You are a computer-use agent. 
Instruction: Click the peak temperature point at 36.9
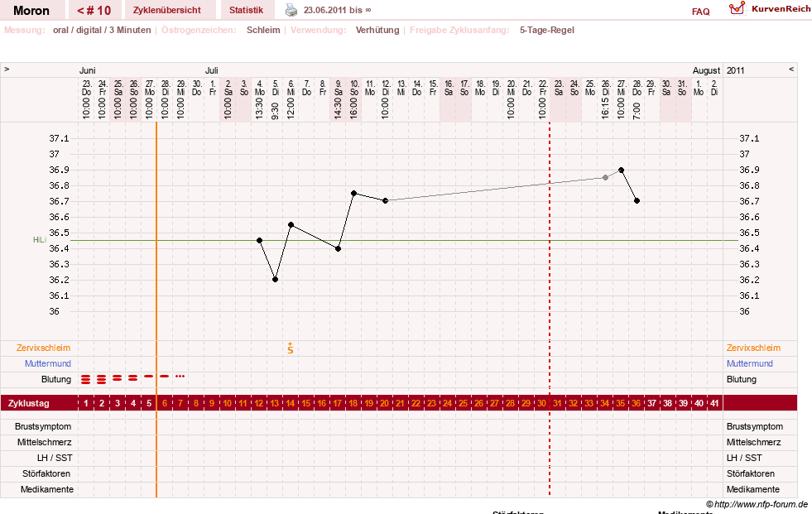(622, 170)
